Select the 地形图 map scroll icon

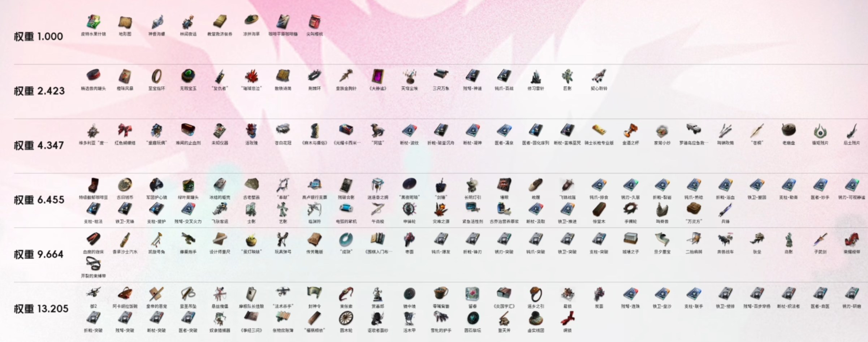[x=125, y=22]
